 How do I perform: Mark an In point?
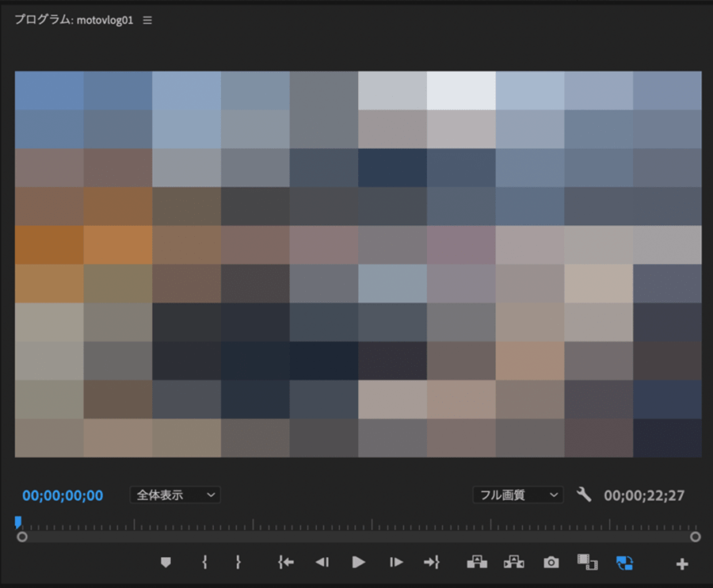204,563
